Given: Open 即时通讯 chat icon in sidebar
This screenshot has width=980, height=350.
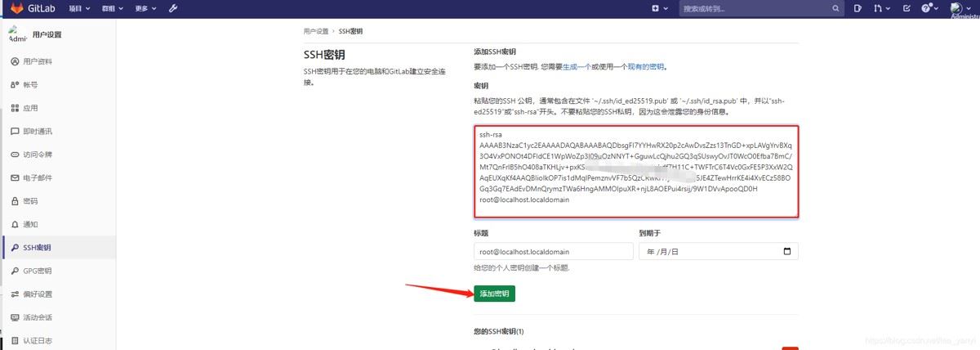Looking at the screenshot, I should [x=15, y=131].
